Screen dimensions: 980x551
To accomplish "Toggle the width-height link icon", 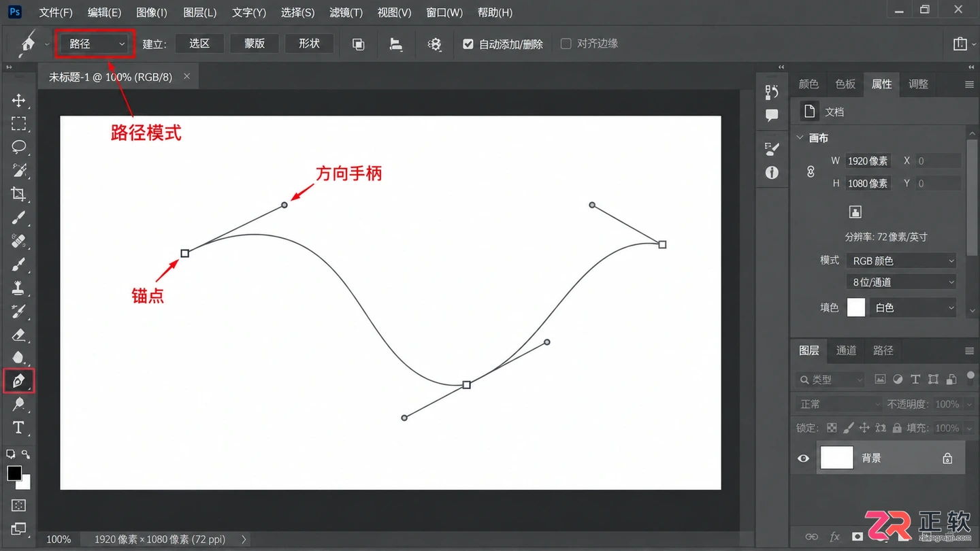I will point(811,172).
